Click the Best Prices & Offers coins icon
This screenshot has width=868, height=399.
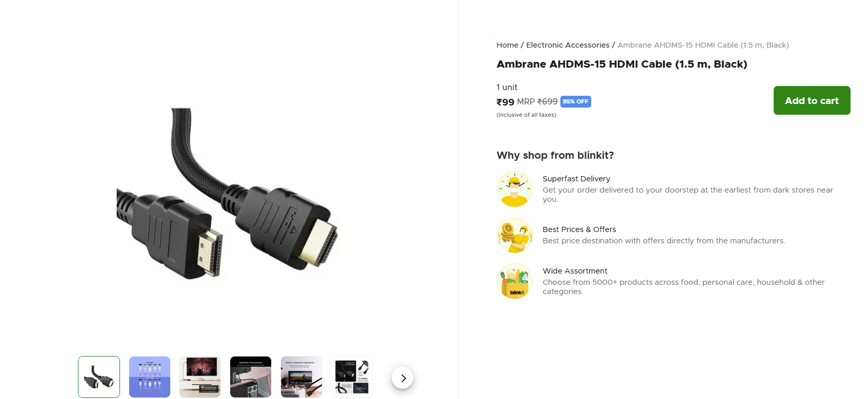pos(515,235)
